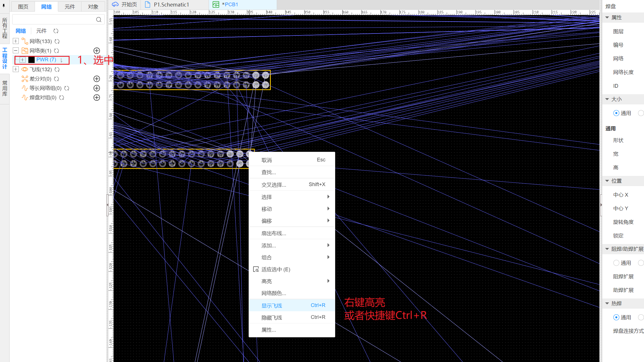This screenshot has height=362, width=644.
Task: Add an equal-length net group with the plus icon
Action: [97, 88]
